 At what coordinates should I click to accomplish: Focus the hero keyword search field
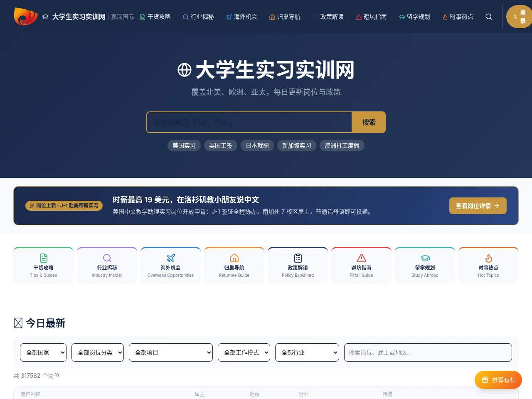[x=249, y=122]
